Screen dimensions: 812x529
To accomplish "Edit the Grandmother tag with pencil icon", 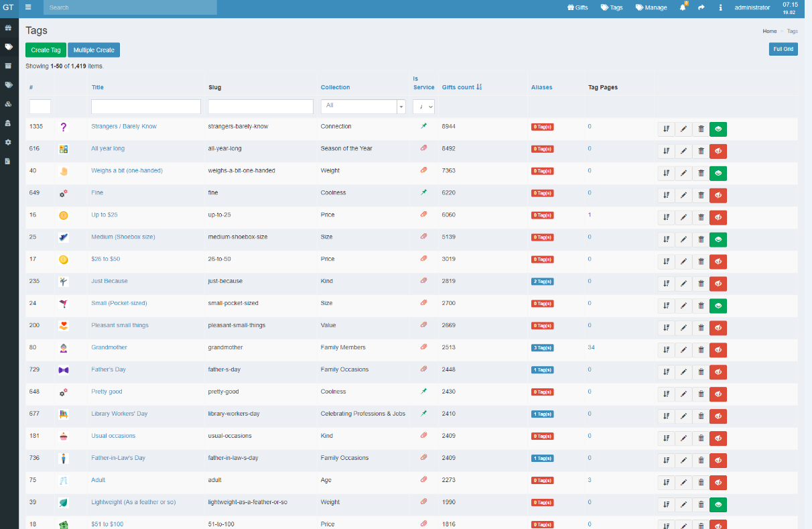I will pyautogui.click(x=683, y=350).
